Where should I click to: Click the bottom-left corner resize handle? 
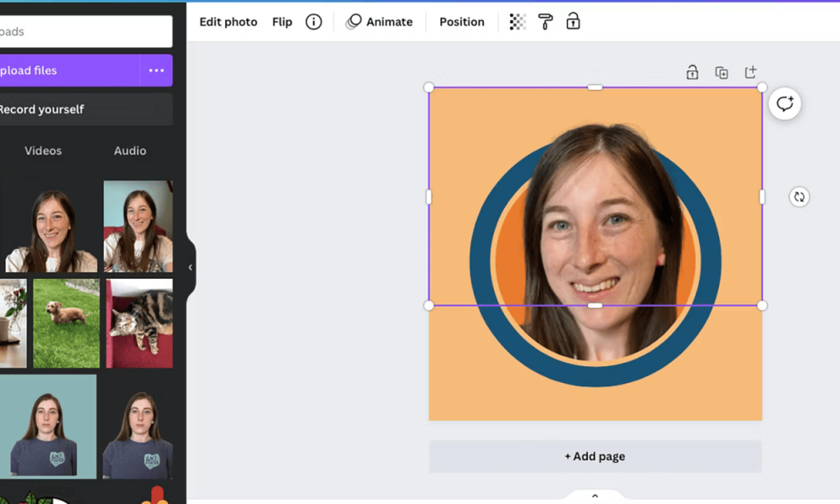click(x=428, y=306)
